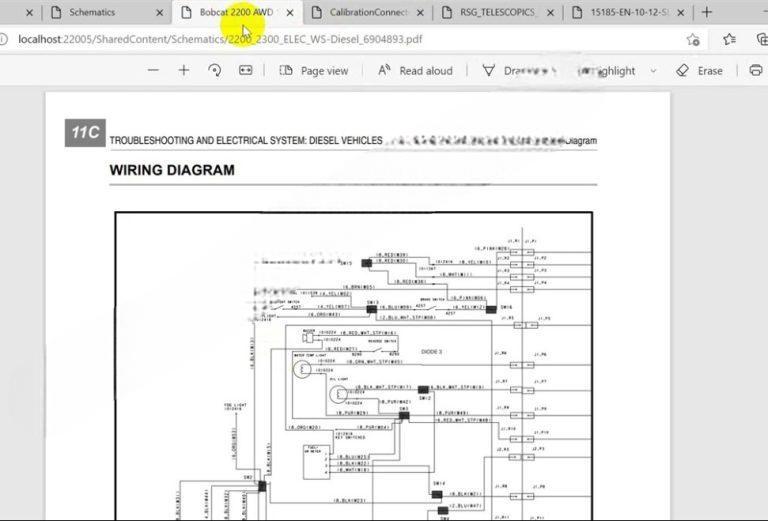Rotate the PDF page

[x=215, y=71]
